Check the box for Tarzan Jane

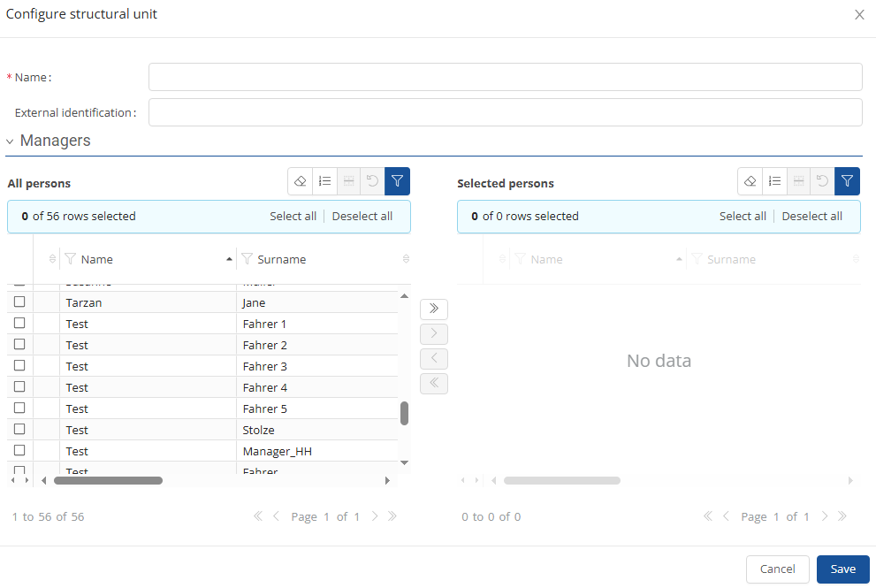[x=19, y=302]
